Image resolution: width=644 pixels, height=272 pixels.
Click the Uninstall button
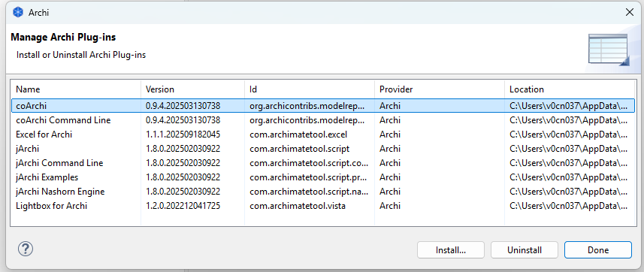coord(525,249)
